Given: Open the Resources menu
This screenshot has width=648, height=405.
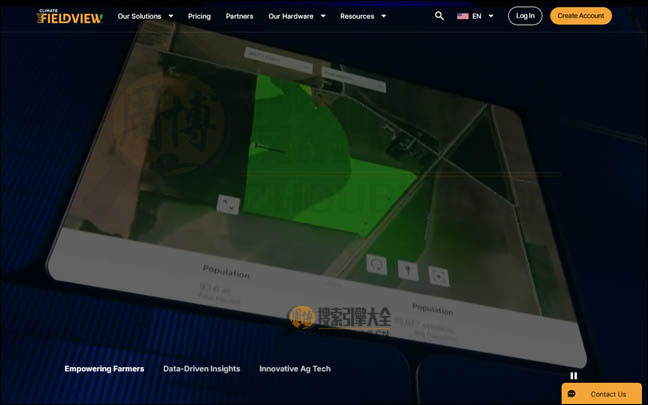Looking at the screenshot, I should tap(357, 16).
